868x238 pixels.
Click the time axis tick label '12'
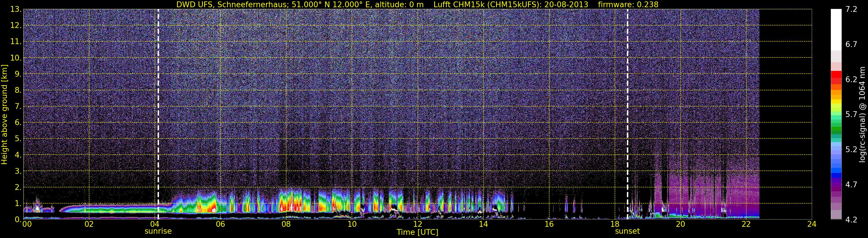point(417,224)
